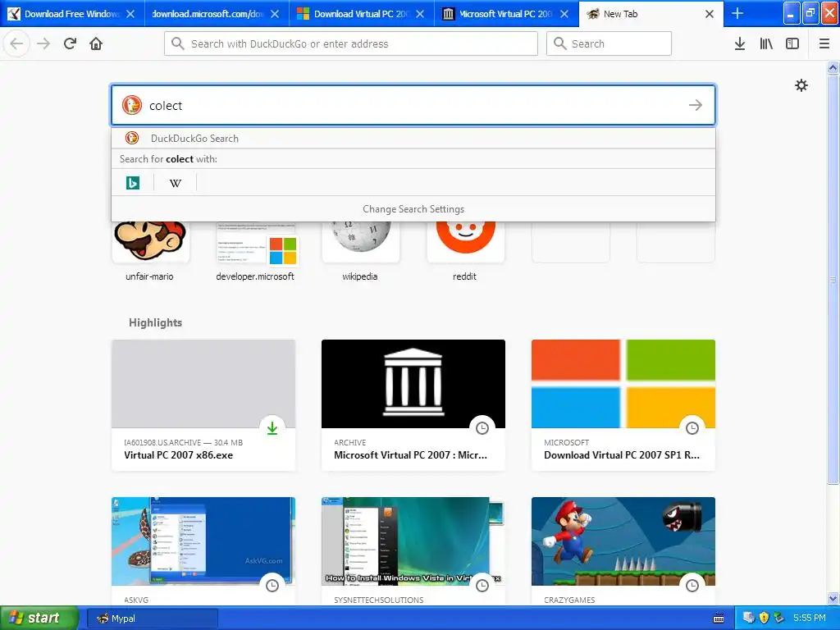This screenshot has height=630, width=840.
Task: Focus the toolbar Search box
Action: pos(609,43)
